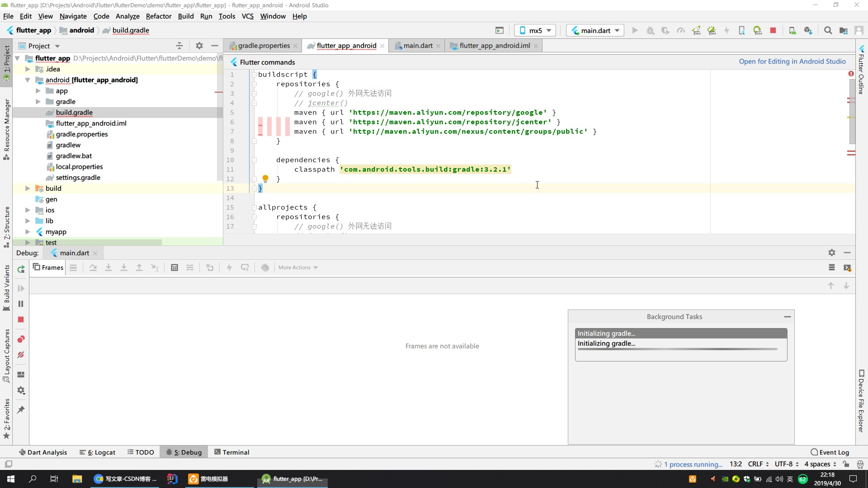The height and width of the screenshot is (488, 868).
Task: Click Evaluate Expression calculator icon
Action: tap(175, 267)
